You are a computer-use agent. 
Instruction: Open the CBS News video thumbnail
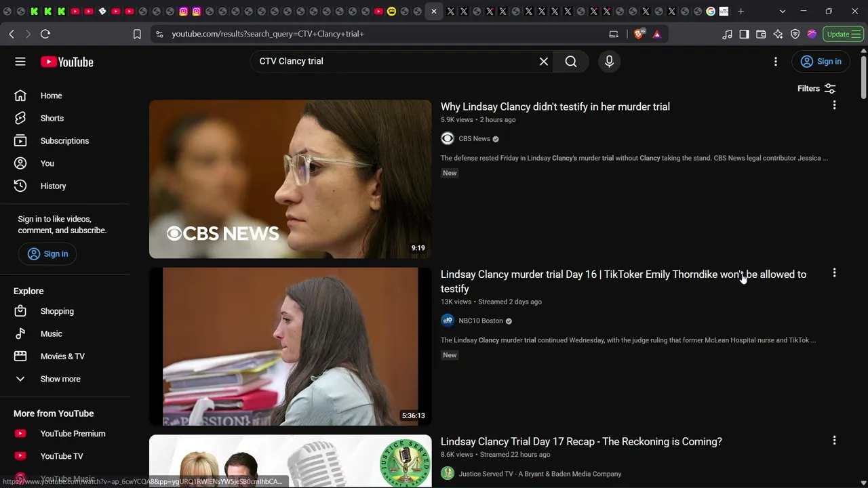pyautogui.click(x=290, y=179)
